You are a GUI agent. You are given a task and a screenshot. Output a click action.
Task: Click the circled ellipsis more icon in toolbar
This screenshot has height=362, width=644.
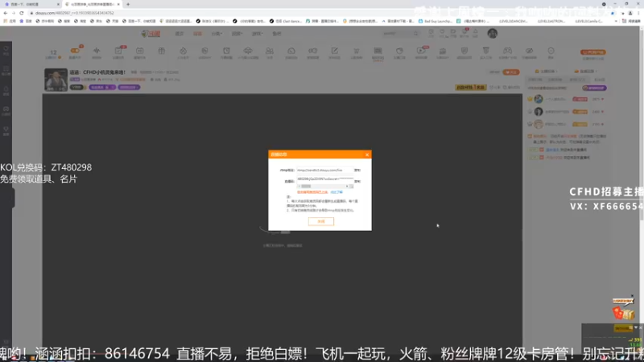tap(551, 51)
